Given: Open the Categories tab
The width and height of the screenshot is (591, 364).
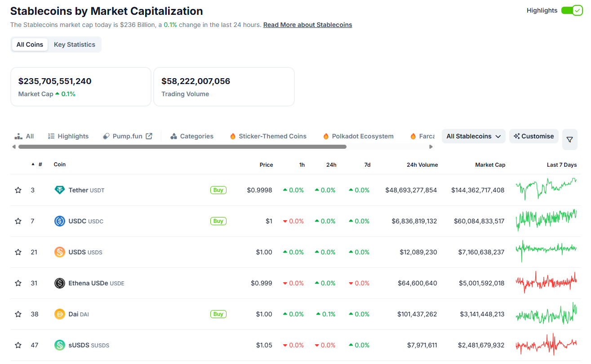Looking at the screenshot, I should coord(192,136).
